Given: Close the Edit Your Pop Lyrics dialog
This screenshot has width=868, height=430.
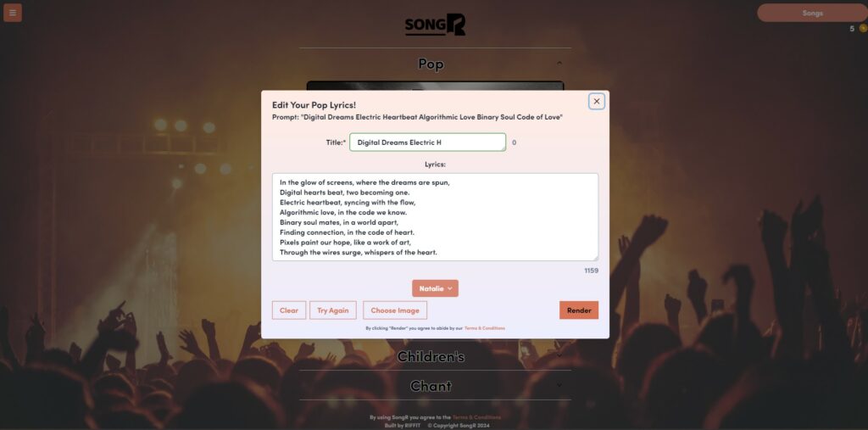Looking at the screenshot, I should (x=596, y=102).
